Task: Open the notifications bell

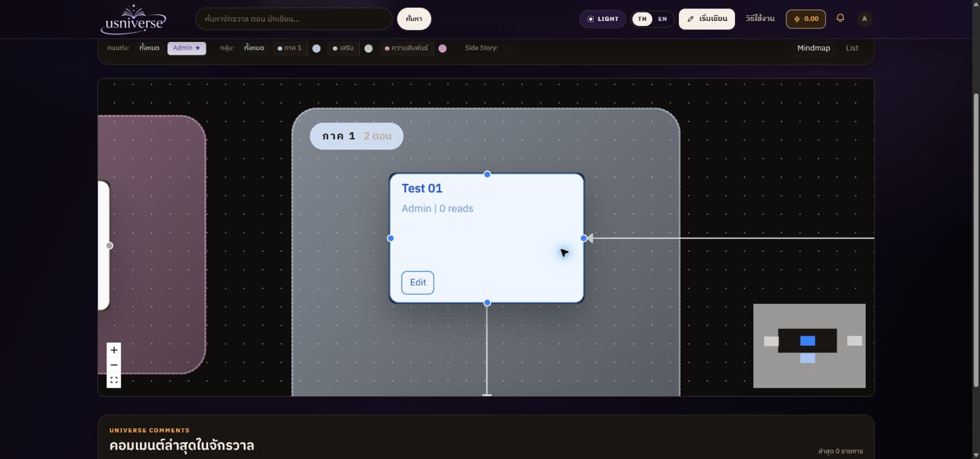Action: [x=840, y=18]
